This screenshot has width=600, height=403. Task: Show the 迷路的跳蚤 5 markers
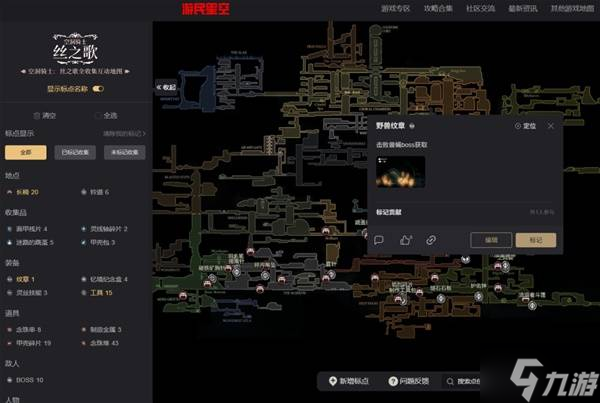pos(30,242)
